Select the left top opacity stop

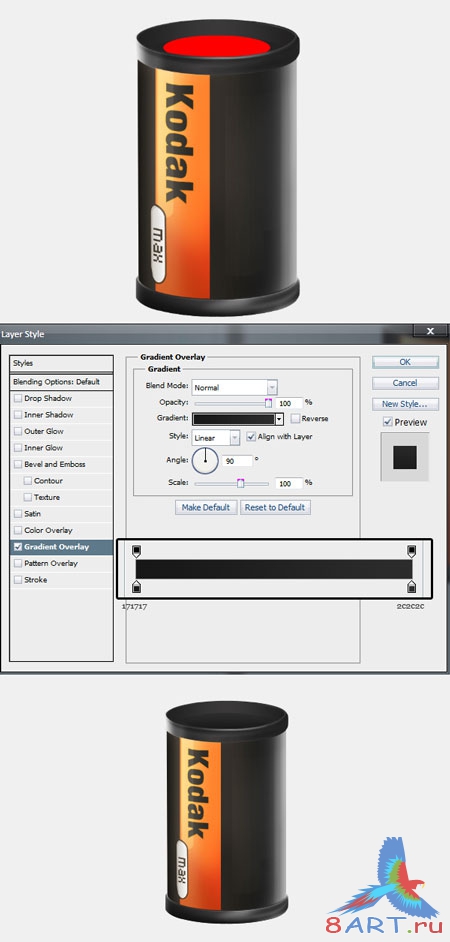(x=136, y=551)
